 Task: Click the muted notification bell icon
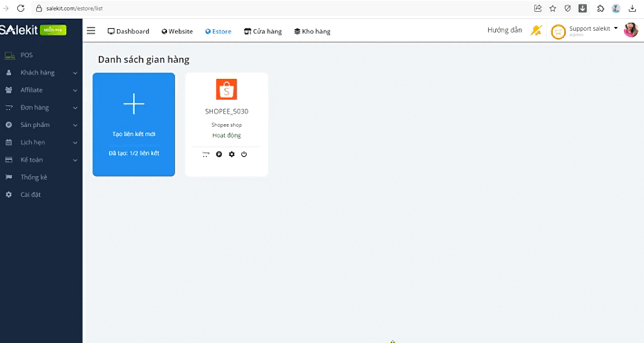point(536,30)
